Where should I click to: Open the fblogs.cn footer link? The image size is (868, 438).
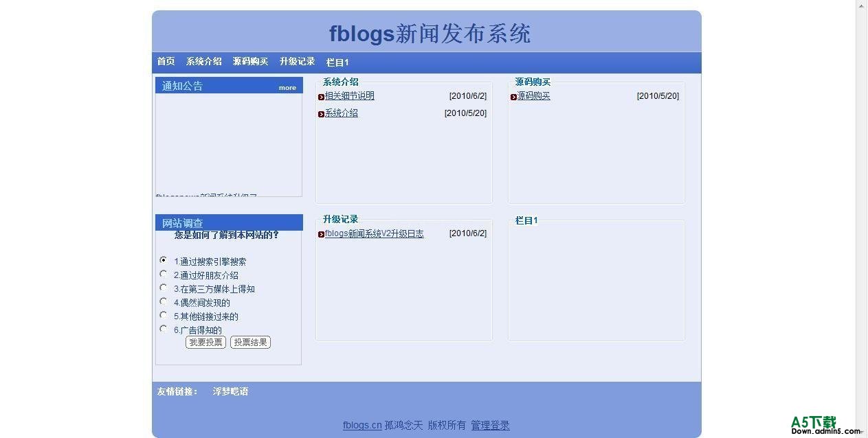click(x=362, y=426)
